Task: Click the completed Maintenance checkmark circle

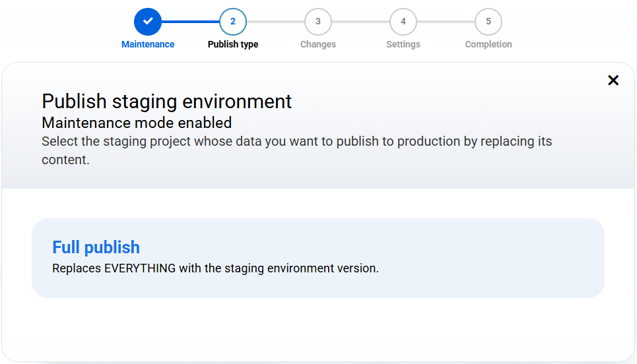Action: click(148, 22)
